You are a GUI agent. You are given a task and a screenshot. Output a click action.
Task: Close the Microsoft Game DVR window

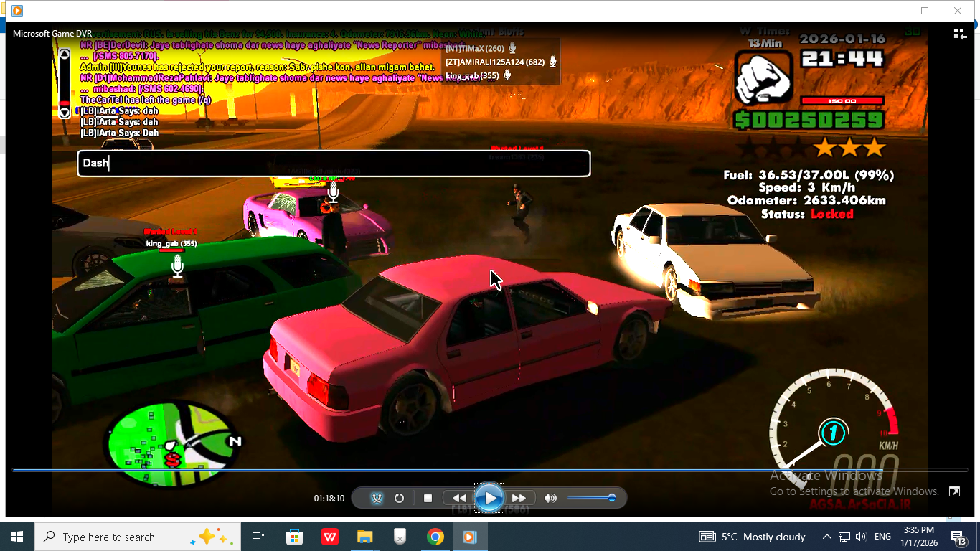[x=958, y=11]
